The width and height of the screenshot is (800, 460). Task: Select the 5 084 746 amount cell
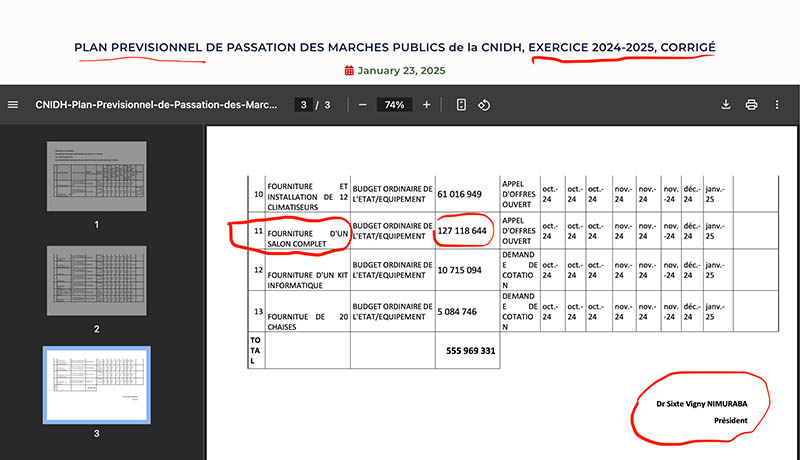tap(469, 311)
